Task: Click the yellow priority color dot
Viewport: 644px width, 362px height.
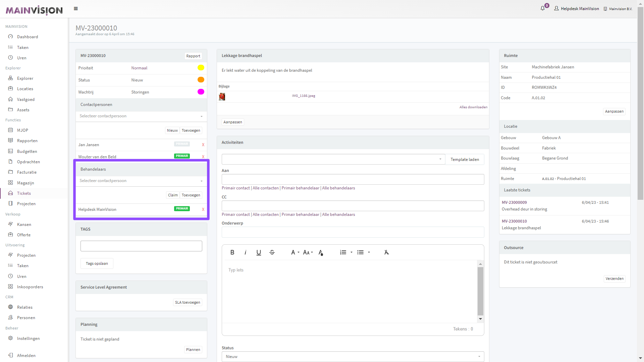Action: click(x=201, y=68)
